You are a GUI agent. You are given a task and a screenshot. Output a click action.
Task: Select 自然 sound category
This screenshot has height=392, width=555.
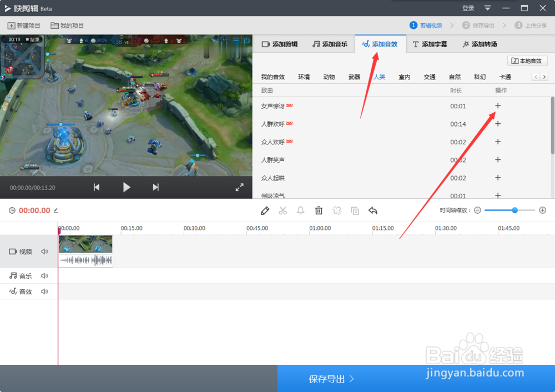(x=455, y=77)
